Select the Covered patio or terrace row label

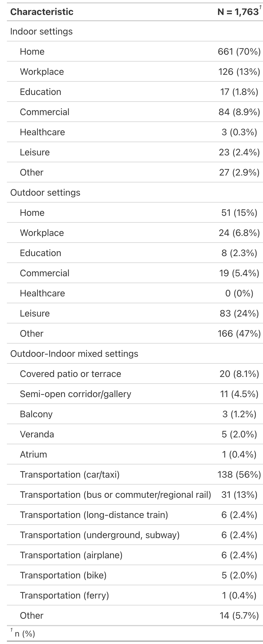pos(70,374)
